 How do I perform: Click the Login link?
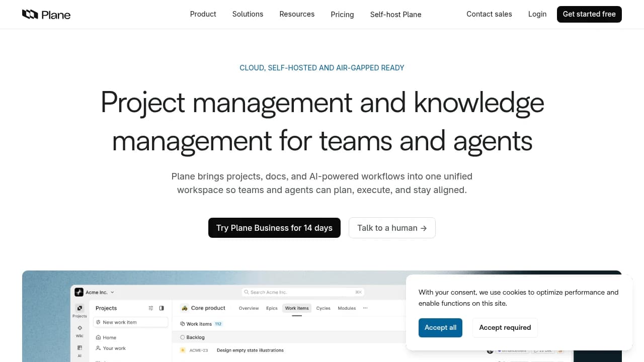coord(537,14)
